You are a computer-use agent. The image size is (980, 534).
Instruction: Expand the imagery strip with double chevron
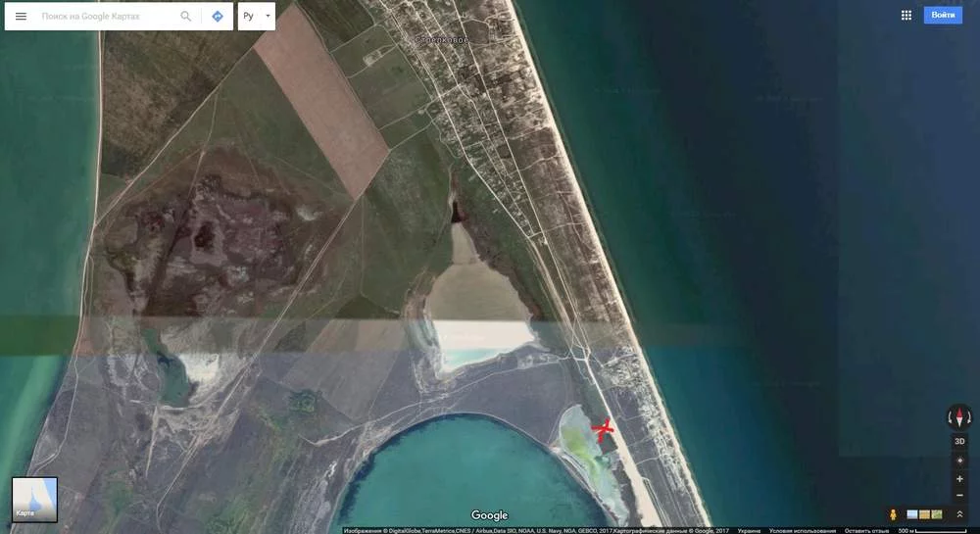point(959,514)
